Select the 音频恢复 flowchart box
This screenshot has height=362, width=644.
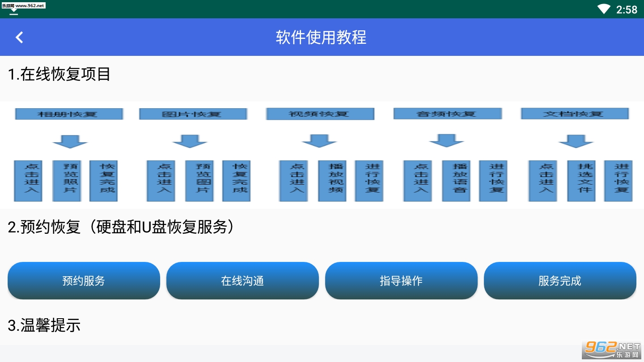pyautogui.click(x=447, y=114)
